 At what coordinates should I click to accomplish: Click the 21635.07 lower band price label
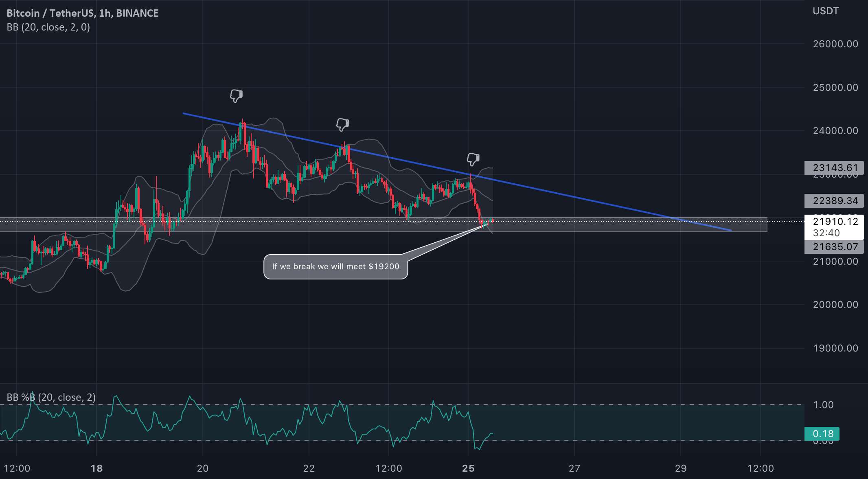[834, 247]
